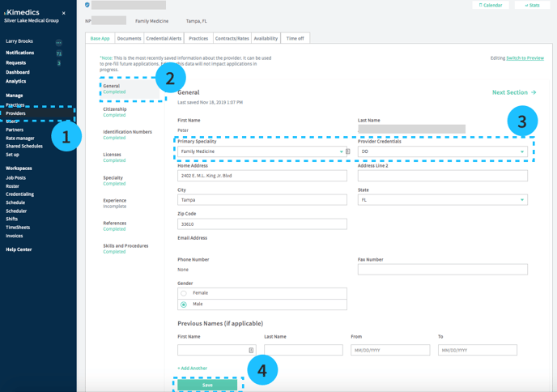Switch to the Availability tab
This screenshot has width=557, height=392.
(266, 38)
